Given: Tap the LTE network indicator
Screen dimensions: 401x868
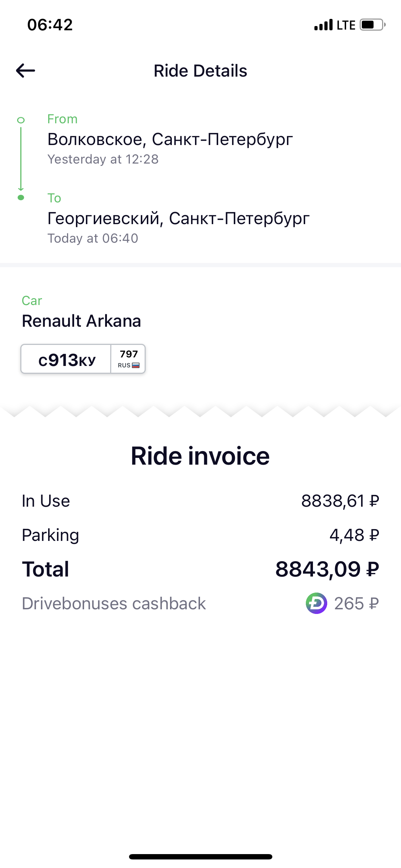Looking at the screenshot, I should [346, 25].
